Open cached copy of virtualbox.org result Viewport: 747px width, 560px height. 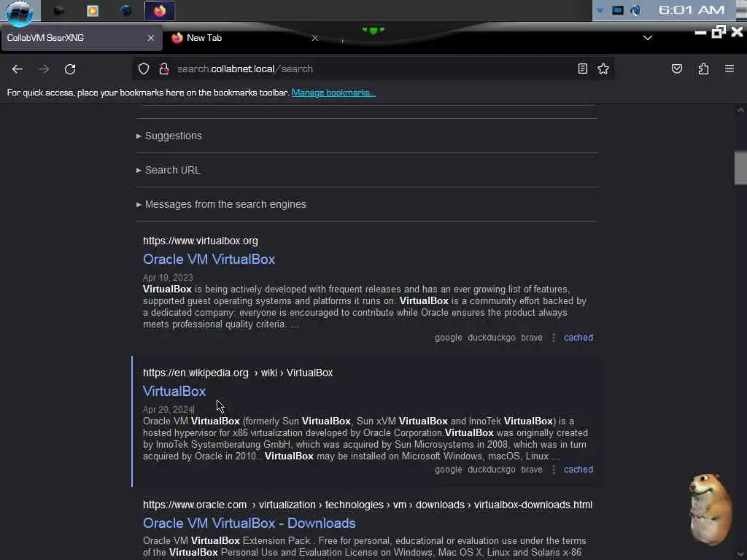(578, 338)
